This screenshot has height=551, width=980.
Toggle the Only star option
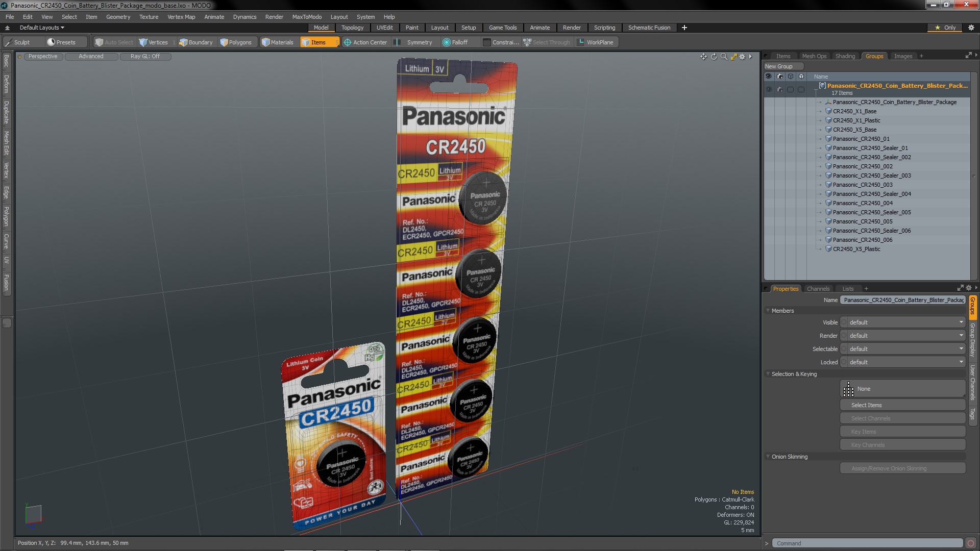click(945, 28)
